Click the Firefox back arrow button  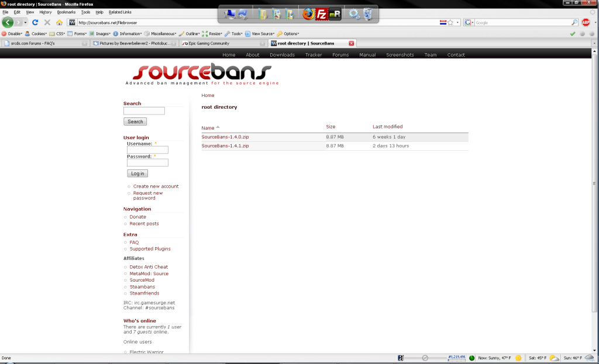[8, 22]
